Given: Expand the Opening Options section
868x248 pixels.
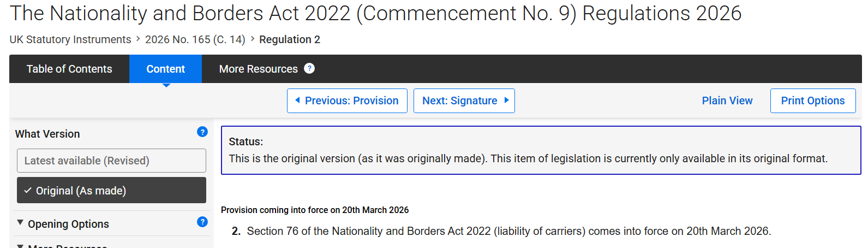Looking at the screenshot, I should [68, 224].
